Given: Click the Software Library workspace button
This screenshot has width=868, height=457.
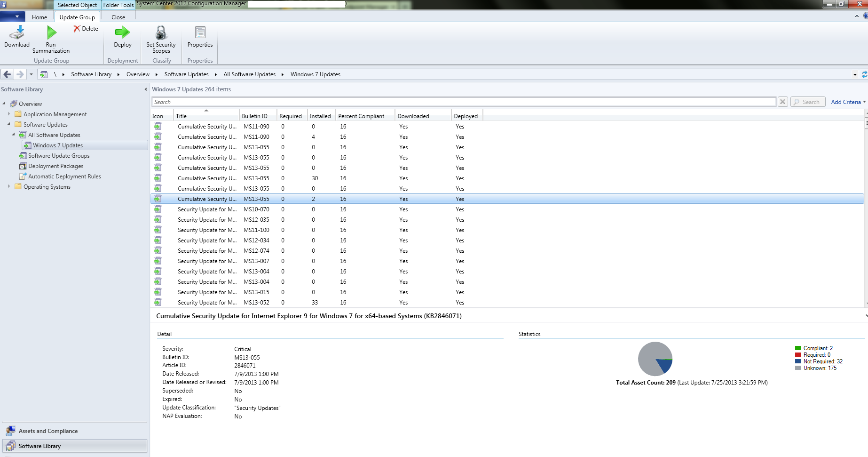Looking at the screenshot, I should tap(39, 446).
